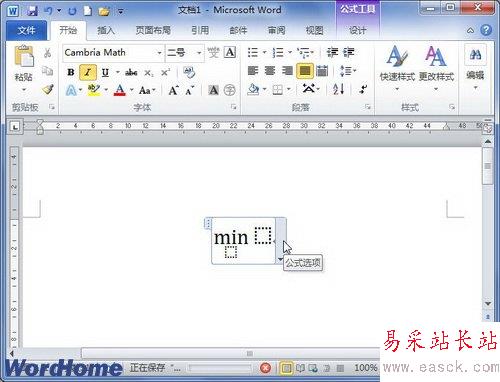Screen dimensions: 500x382
Task: Switch to the References tab
Action: (200, 31)
